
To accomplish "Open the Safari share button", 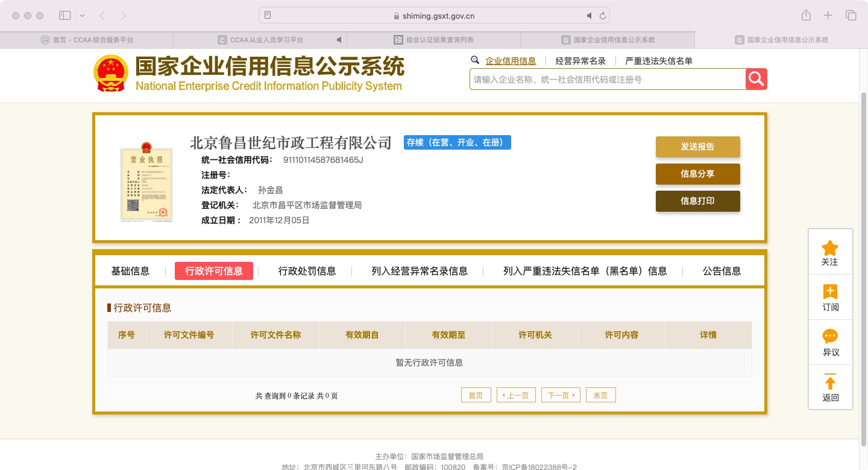I will click(806, 15).
